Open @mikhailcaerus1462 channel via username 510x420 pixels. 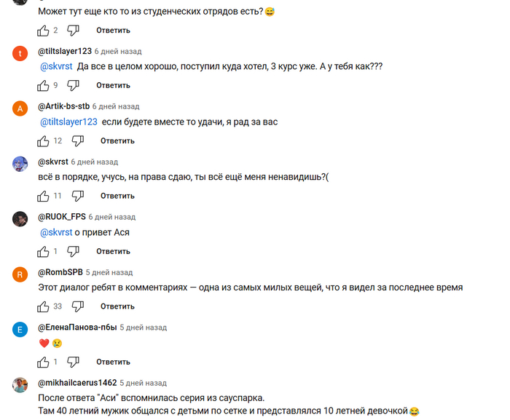[x=77, y=383]
